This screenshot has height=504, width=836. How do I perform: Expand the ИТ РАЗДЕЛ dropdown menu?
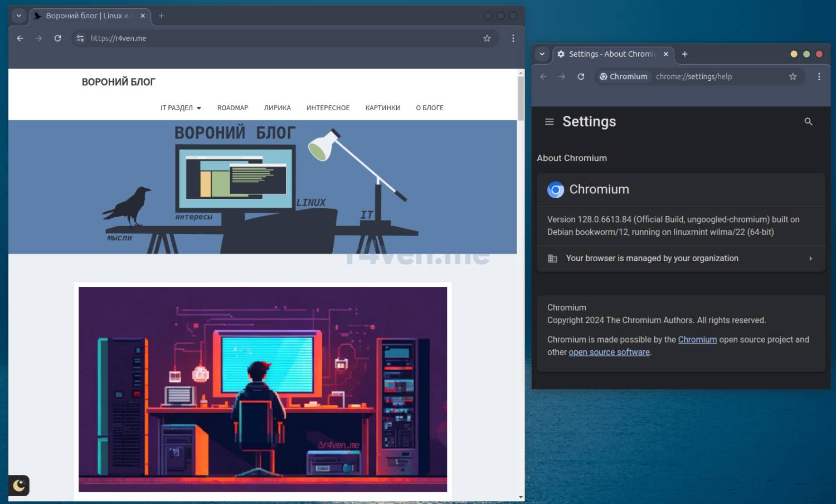pos(181,108)
